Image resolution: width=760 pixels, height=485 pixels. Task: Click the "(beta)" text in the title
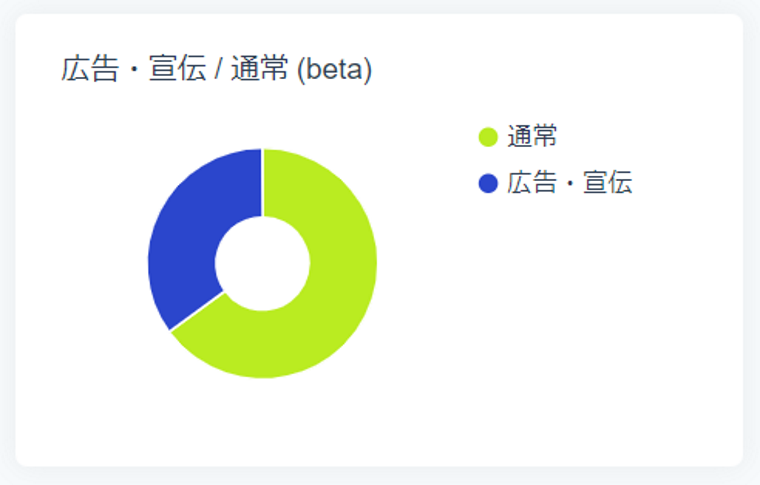(335, 71)
